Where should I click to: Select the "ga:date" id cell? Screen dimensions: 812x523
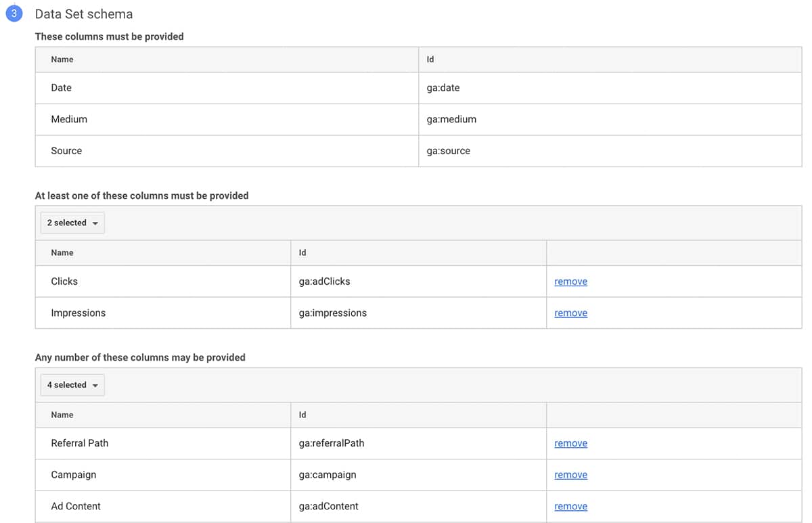pos(610,88)
